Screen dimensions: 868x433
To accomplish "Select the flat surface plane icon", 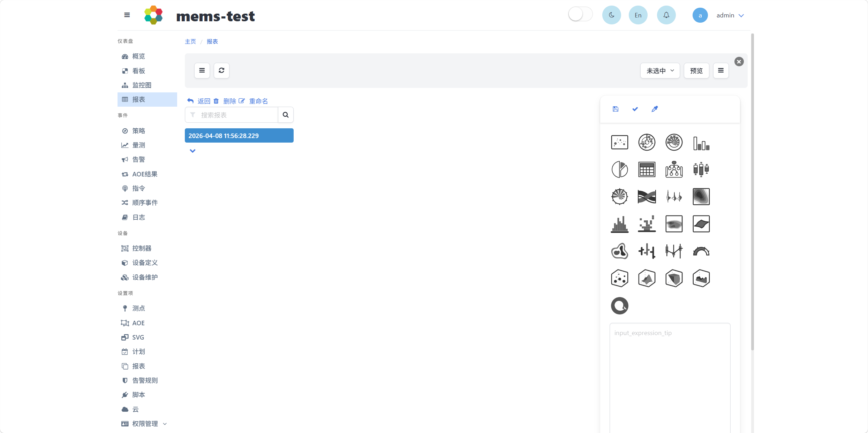I will [701, 224].
